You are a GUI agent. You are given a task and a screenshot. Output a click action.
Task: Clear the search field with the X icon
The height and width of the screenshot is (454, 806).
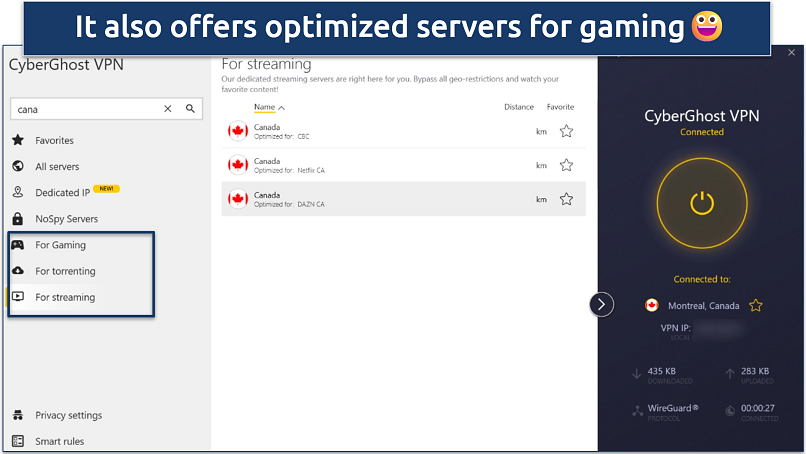click(168, 108)
